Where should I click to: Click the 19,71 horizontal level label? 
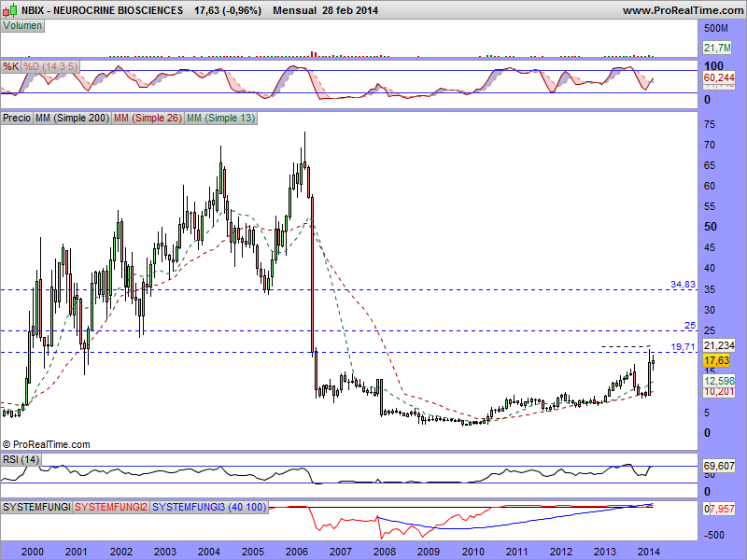point(683,346)
